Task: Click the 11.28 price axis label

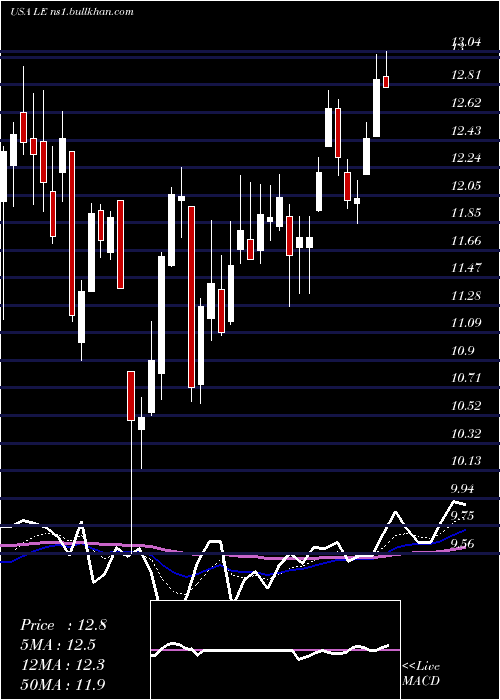Action: coord(466,296)
